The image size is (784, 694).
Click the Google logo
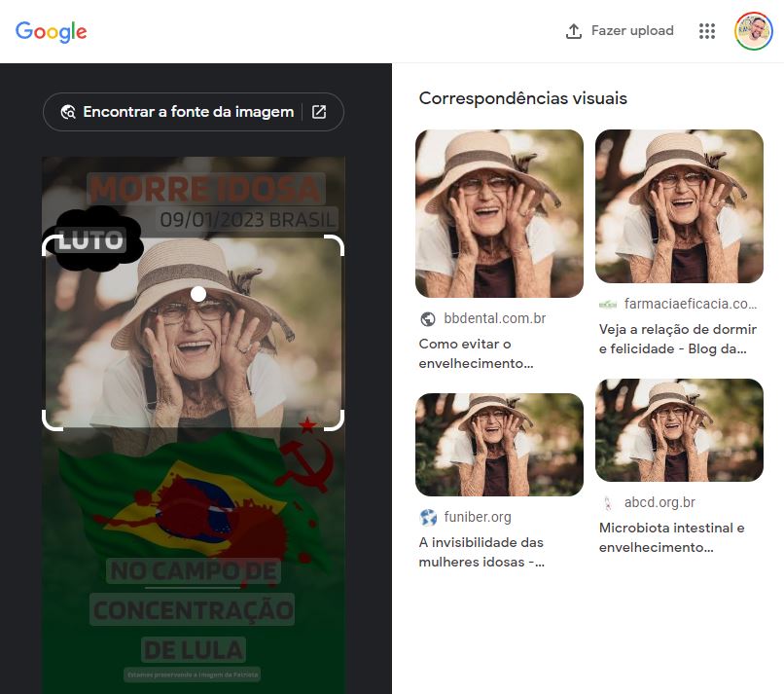(x=51, y=31)
